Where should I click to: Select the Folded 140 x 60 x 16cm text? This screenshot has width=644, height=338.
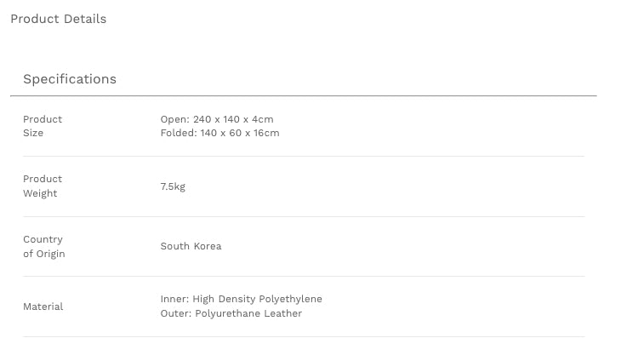pos(219,133)
